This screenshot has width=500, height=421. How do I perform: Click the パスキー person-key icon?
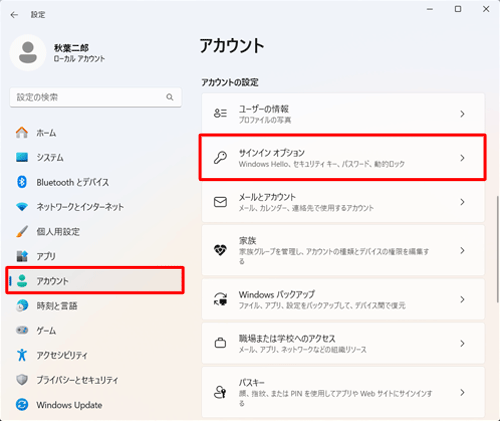click(220, 392)
